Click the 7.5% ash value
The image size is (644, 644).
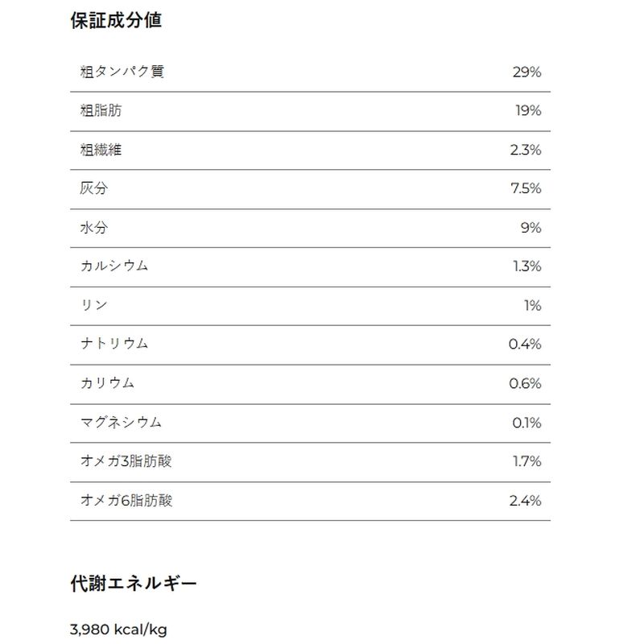[x=526, y=188]
